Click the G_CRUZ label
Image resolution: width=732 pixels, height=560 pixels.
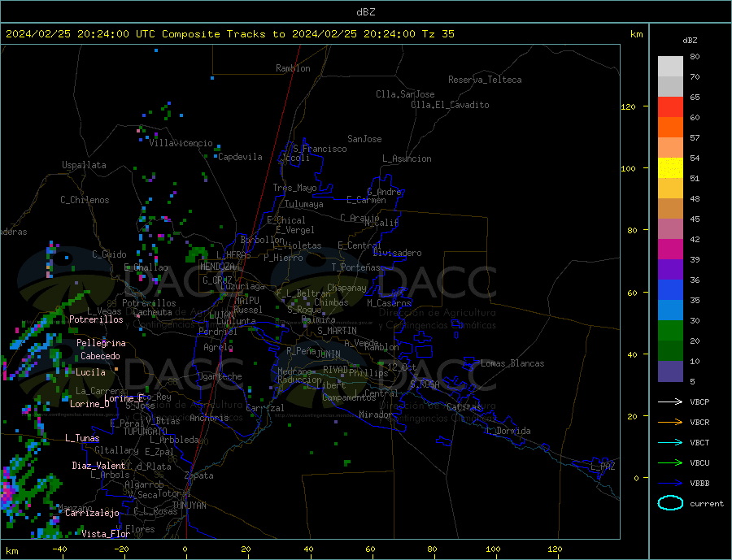click(217, 280)
